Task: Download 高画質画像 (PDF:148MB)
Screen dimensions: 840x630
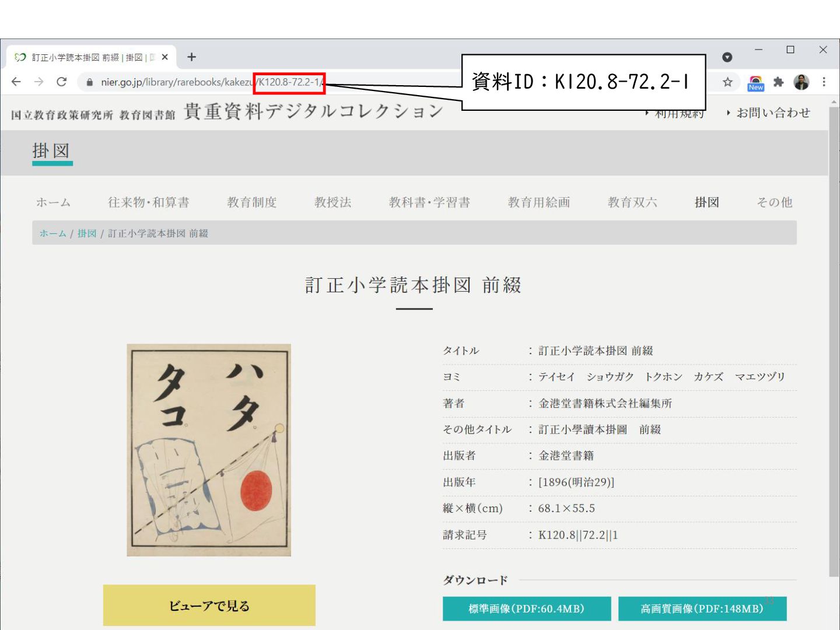Action: click(x=702, y=608)
